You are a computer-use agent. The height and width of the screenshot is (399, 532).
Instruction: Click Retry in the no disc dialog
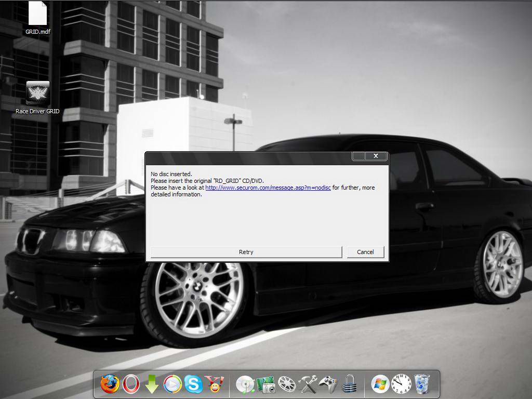point(246,252)
